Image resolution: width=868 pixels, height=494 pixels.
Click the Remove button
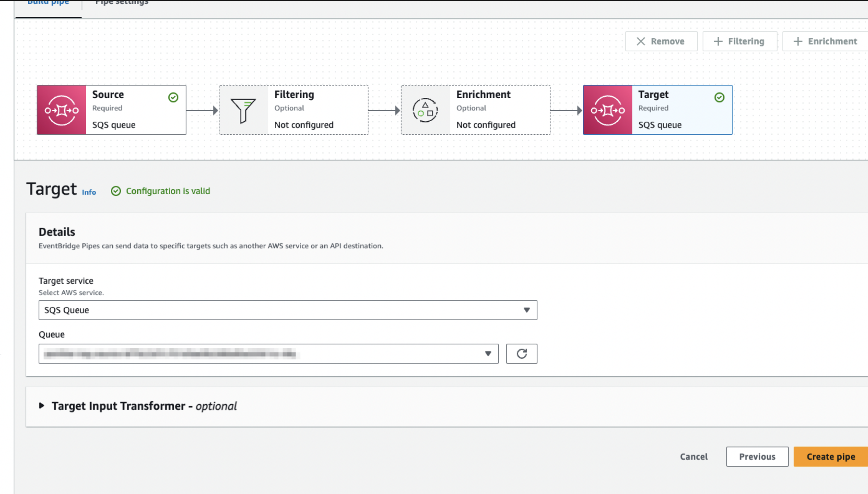click(661, 41)
